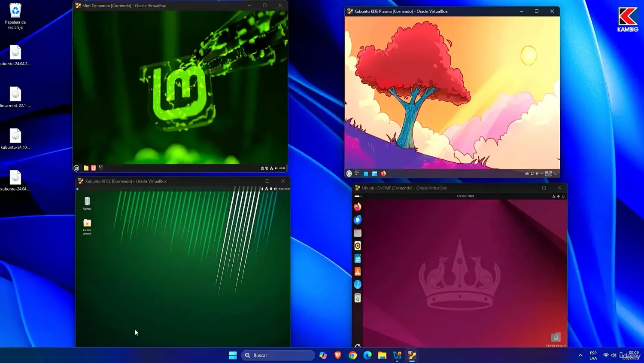Open Firefox in the Ubuntu GNOME dock
This screenshot has width=644, height=363.
coord(358,207)
